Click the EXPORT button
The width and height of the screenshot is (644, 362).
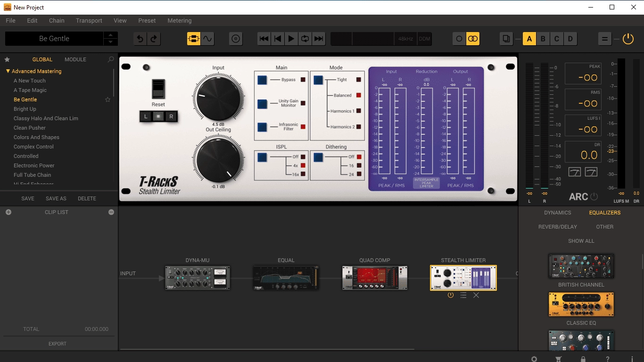[58, 344]
